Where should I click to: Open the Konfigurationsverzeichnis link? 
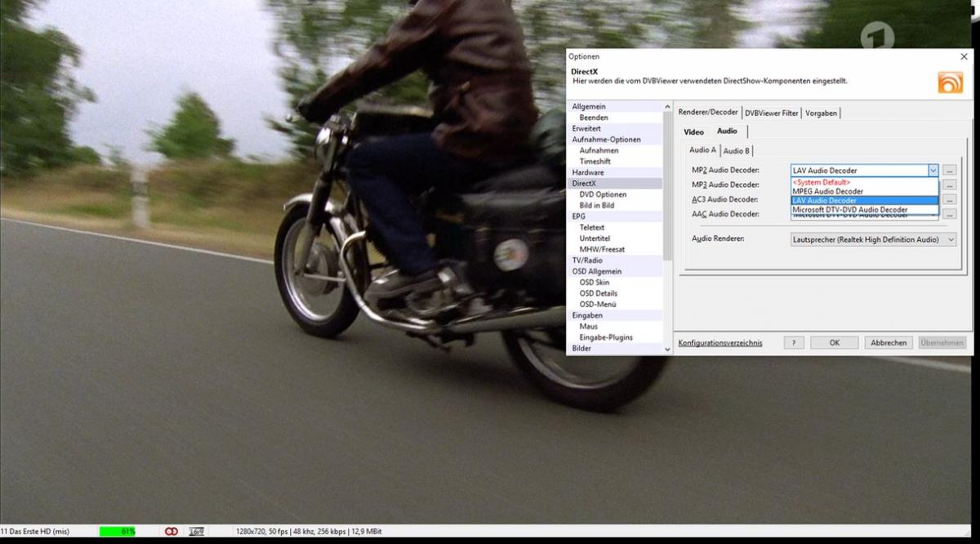point(720,343)
